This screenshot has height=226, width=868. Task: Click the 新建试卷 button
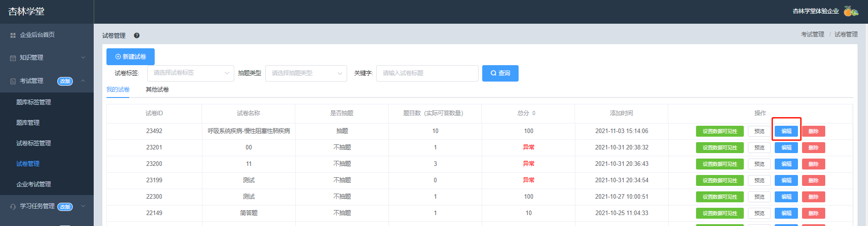click(x=131, y=57)
